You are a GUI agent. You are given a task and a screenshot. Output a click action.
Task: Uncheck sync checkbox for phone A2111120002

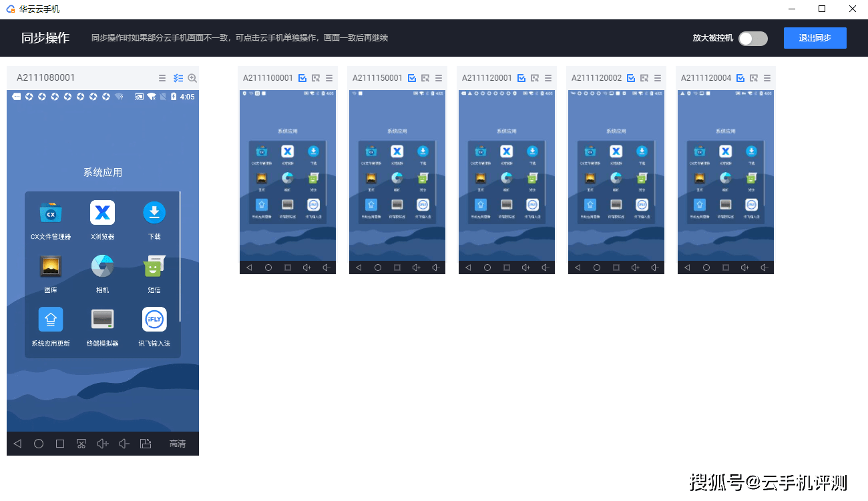tap(631, 78)
